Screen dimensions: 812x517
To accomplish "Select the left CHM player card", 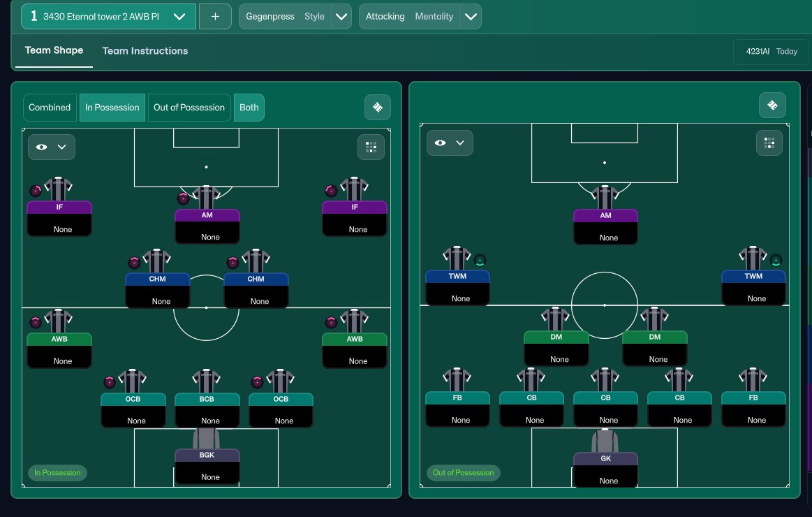I will pos(157,290).
